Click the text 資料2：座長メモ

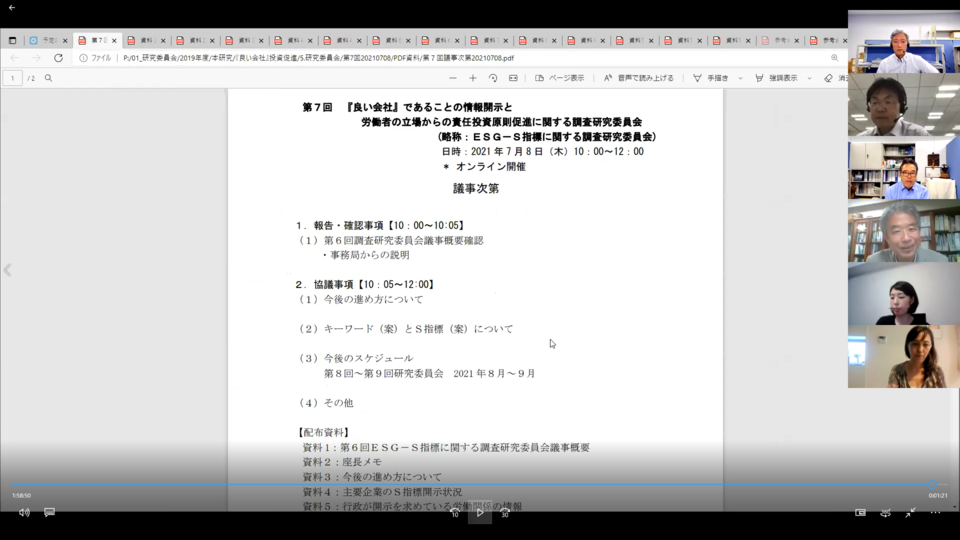click(x=342, y=462)
